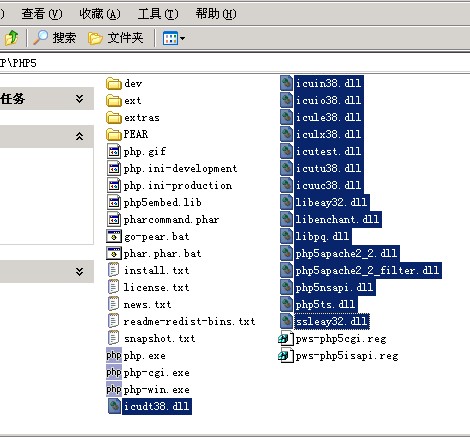470x437 pixels.
Task: Select the ext folder icon
Action: [x=114, y=100]
